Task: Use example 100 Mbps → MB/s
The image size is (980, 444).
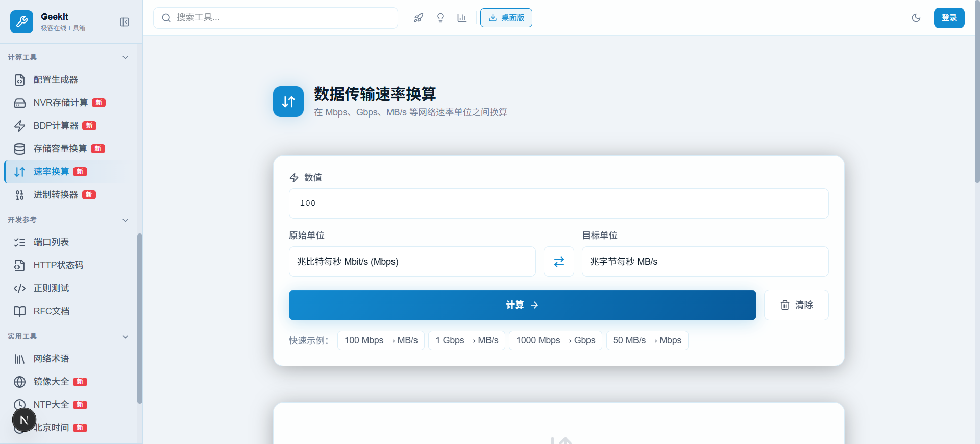Action: tap(381, 340)
